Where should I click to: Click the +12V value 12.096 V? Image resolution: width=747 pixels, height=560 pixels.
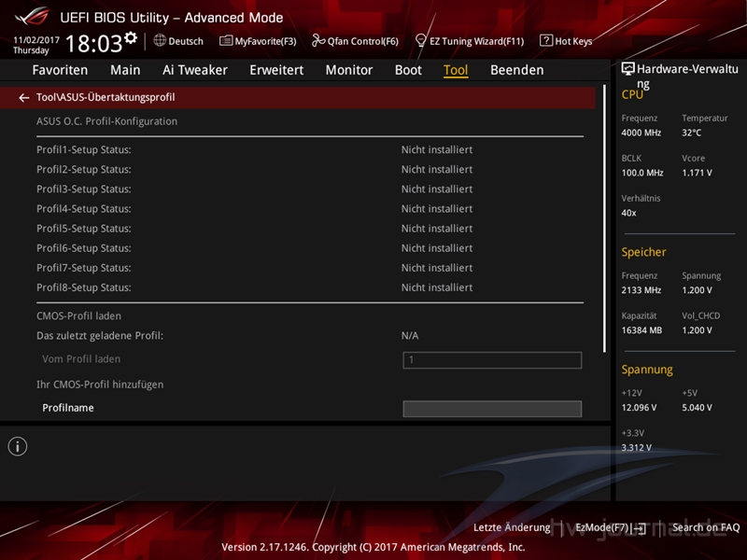[639, 408]
